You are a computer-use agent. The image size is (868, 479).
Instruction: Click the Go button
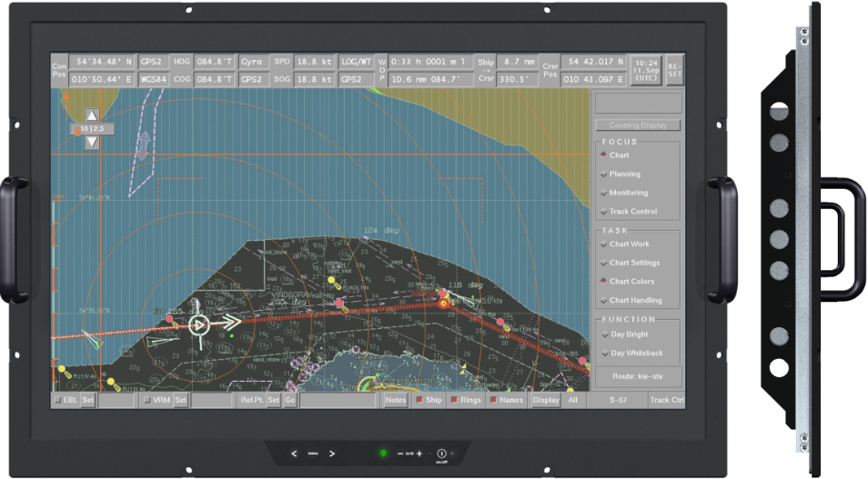pyautogui.click(x=290, y=400)
